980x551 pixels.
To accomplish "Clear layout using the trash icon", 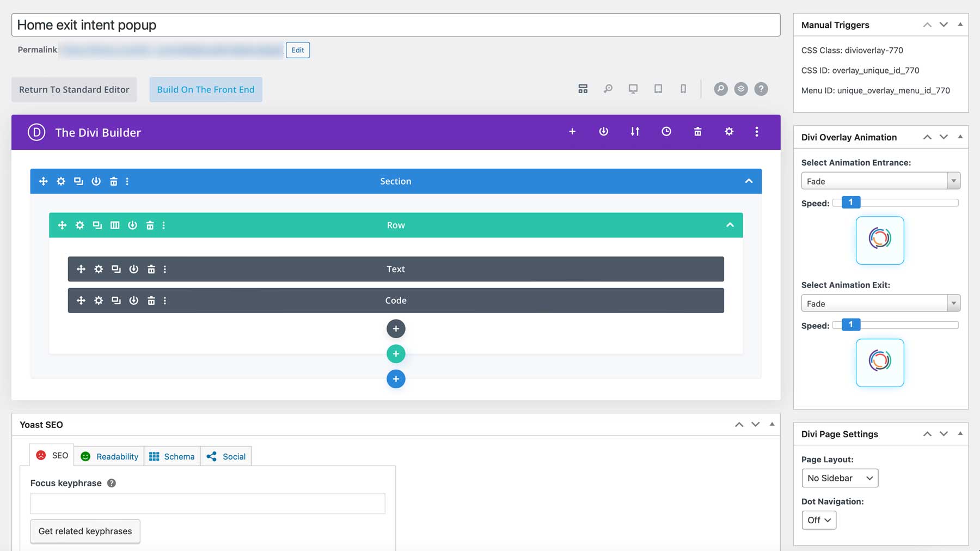I will pyautogui.click(x=697, y=131).
